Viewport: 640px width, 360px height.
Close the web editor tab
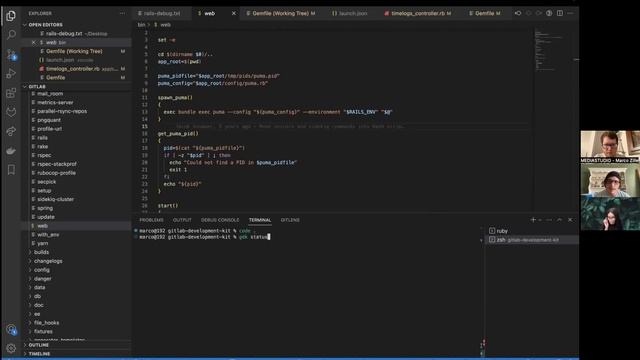[233, 13]
